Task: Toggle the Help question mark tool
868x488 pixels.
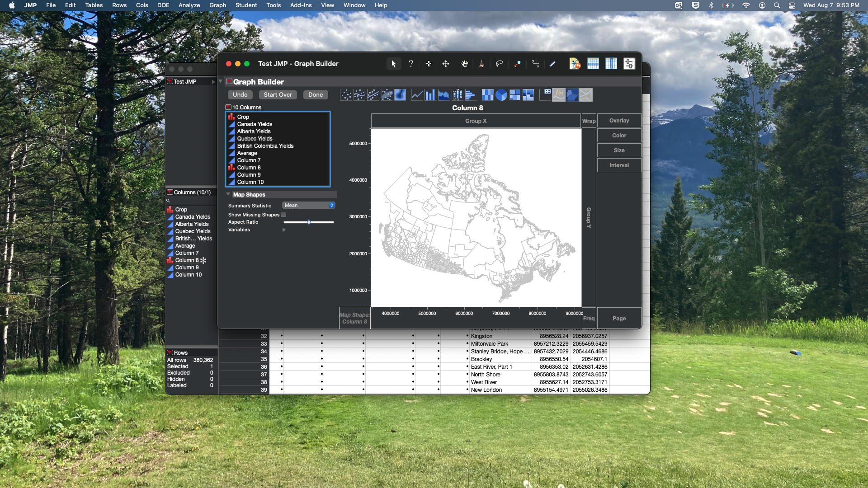Action: pos(411,64)
